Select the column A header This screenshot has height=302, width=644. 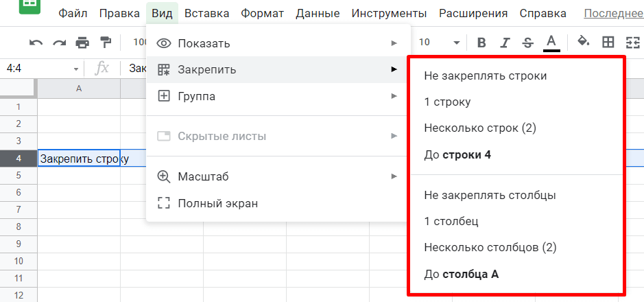click(x=79, y=89)
